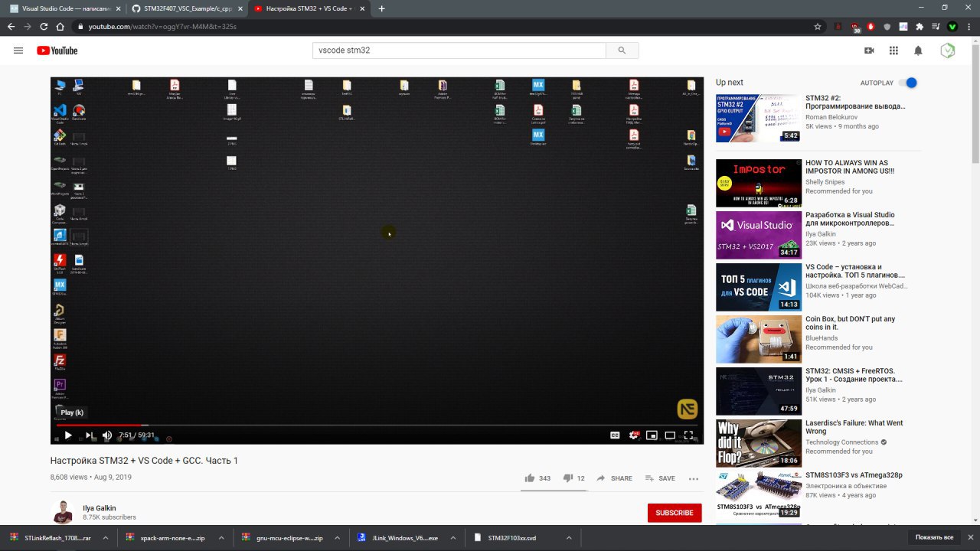Expand options for xpack-arm-none-e zip download

[220, 538]
